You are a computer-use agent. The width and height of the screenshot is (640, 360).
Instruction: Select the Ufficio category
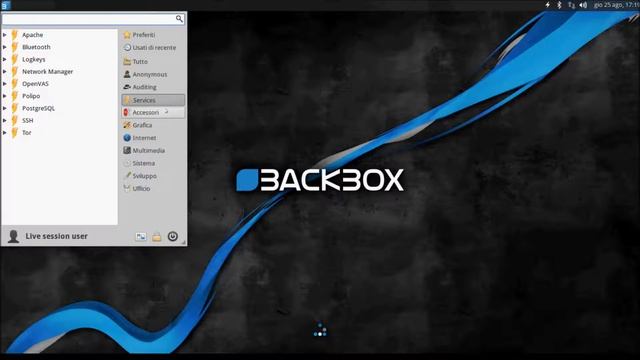(153, 189)
